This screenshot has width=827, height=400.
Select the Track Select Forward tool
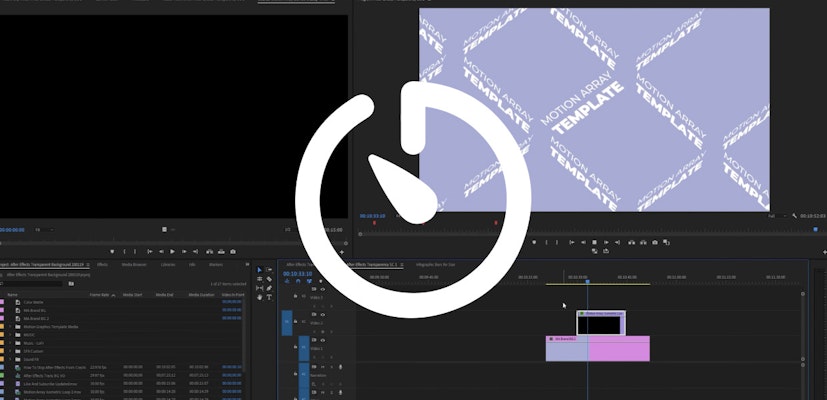(x=270, y=270)
